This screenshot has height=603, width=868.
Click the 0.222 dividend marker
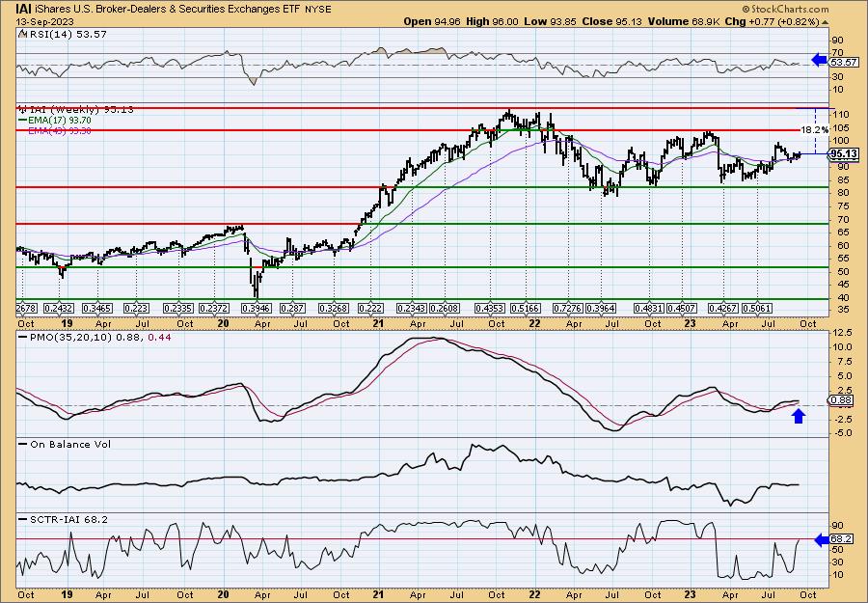click(371, 308)
